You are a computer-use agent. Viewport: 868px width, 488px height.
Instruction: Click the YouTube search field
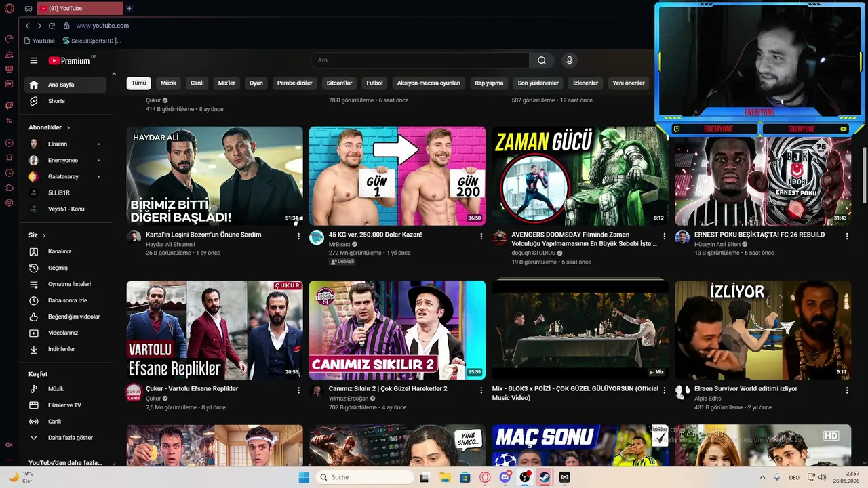coord(420,60)
